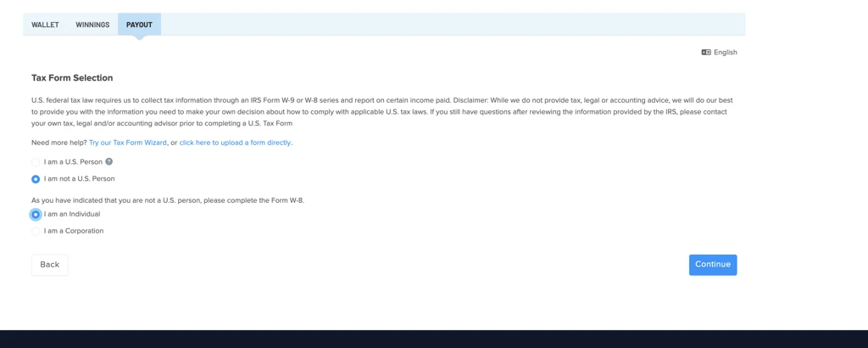The height and width of the screenshot is (348, 868).
Task: Switch to the Winnings tab
Action: click(92, 25)
